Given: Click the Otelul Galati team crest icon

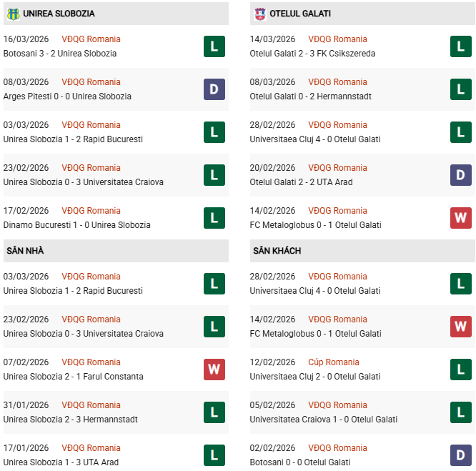Looking at the screenshot, I should (x=260, y=14).
